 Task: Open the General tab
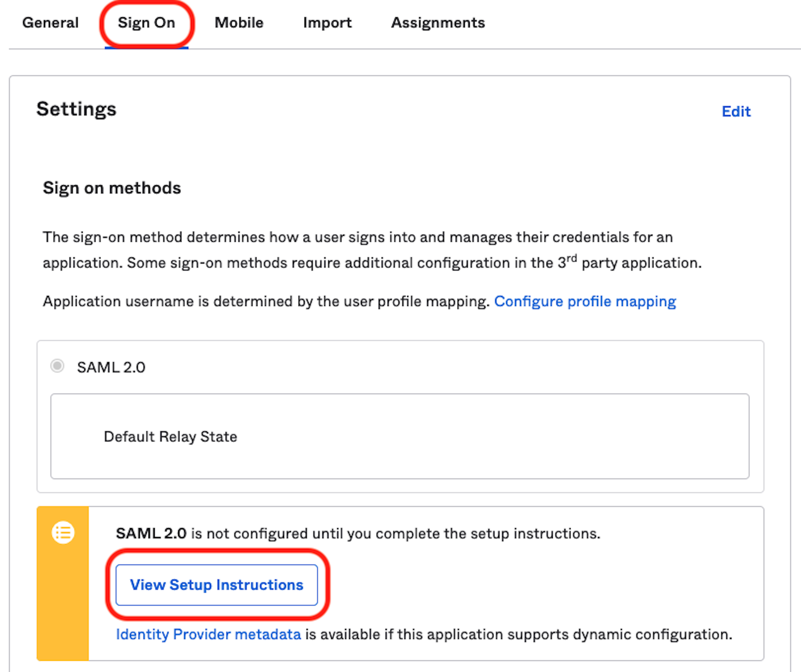pyautogui.click(x=50, y=23)
